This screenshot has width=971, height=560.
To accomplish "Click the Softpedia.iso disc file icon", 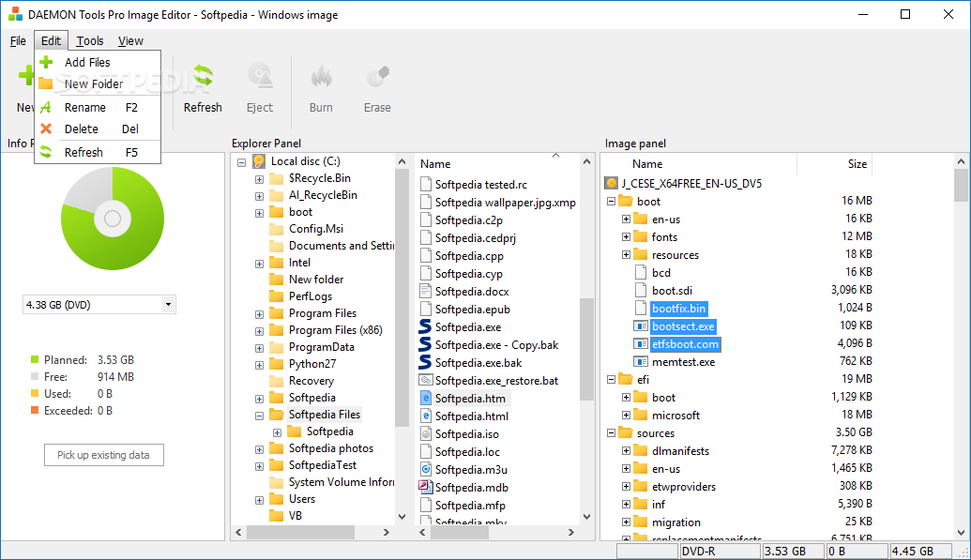I will [x=425, y=433].
